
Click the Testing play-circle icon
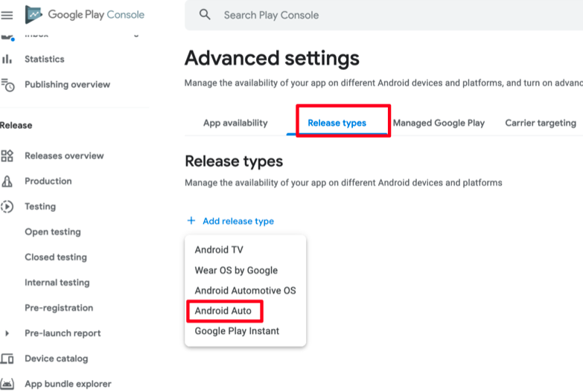7,207
